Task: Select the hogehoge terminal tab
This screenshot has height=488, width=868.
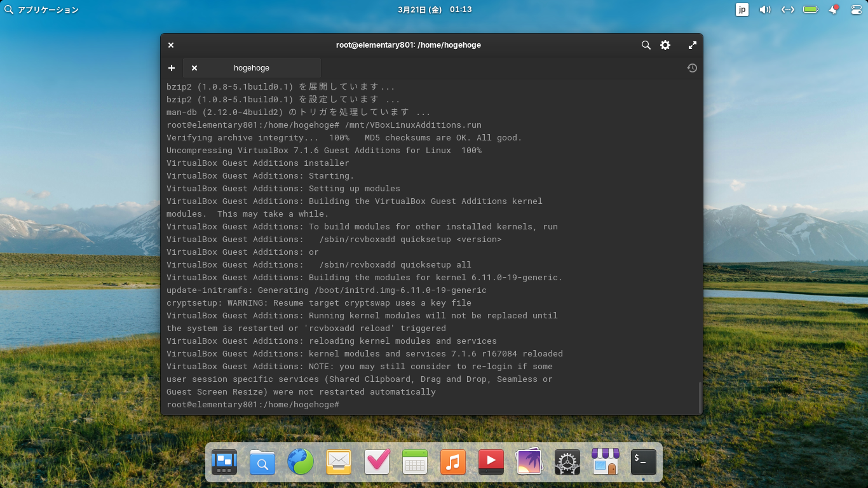Action: point(252,68)
